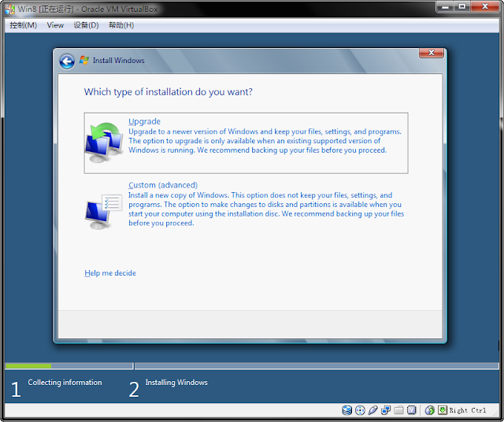
Task: Click the Which type of installation heading
Action: click(168, 92)
